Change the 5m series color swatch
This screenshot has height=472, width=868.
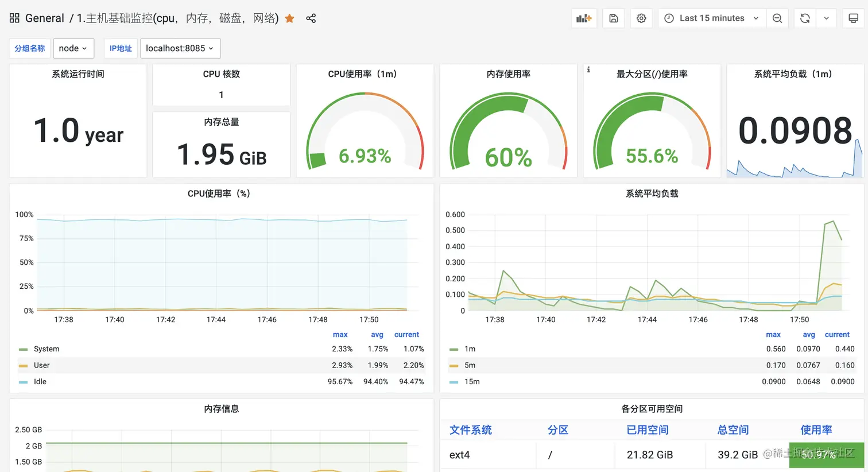454,365
